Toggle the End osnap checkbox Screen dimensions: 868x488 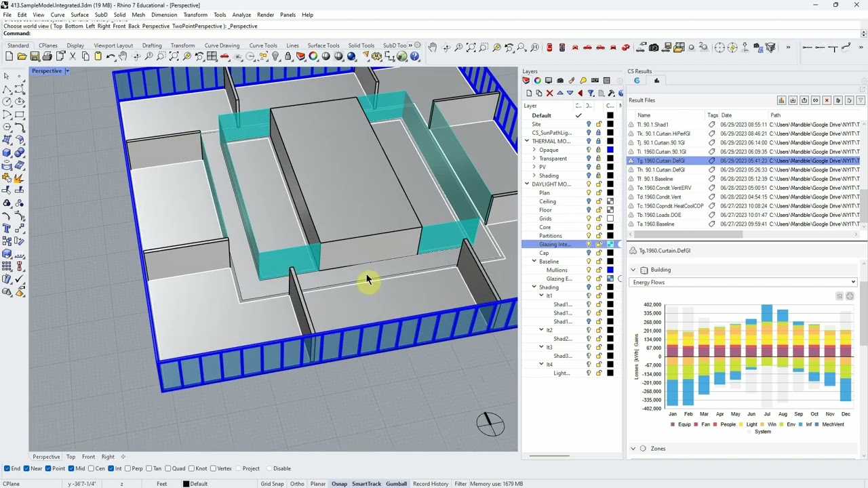(7, 468)
